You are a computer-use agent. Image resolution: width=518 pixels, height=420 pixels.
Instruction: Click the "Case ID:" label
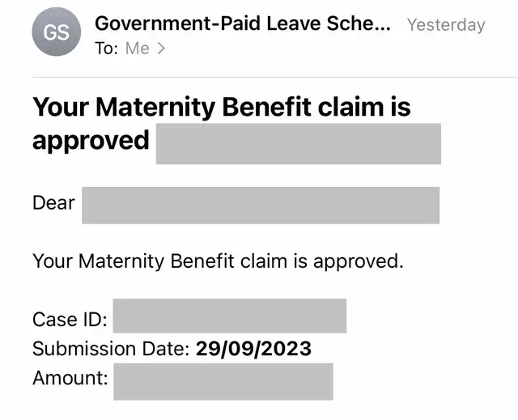click(70, 319)
